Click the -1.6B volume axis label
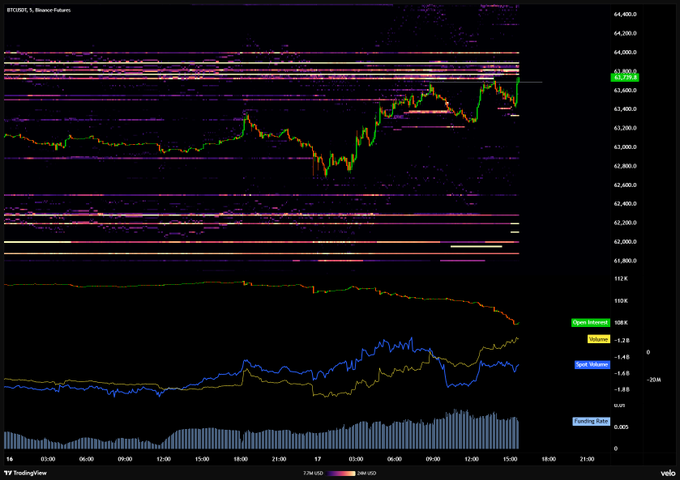The width and height of the screenshot is (680, 480). pos(622,373)
